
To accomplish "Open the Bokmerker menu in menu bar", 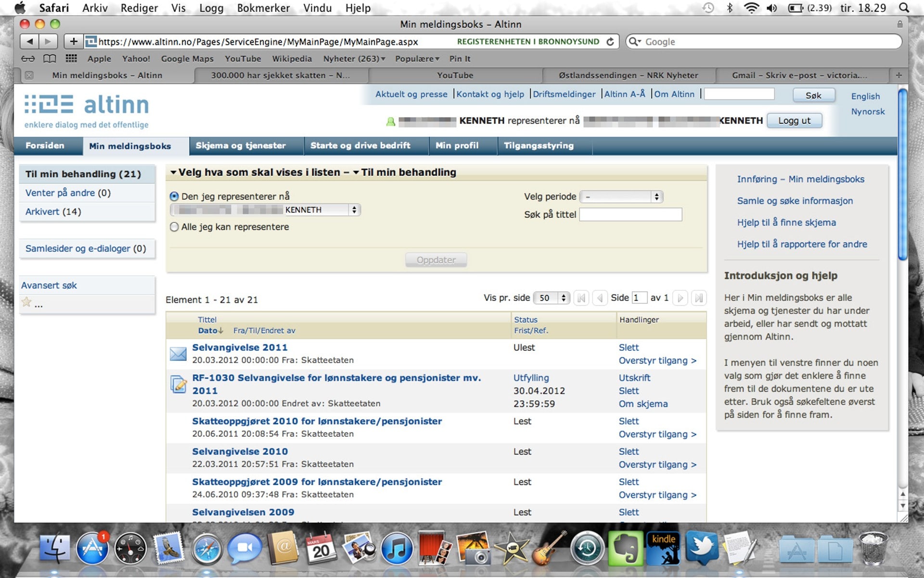I will (x=263, y=8).
